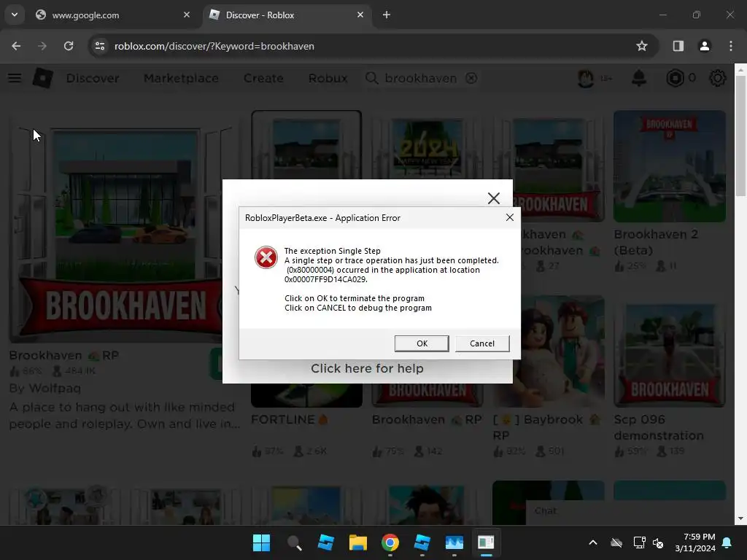Clear the brookhaven search text
This screenshot has height=560, width=747.
pos(471,78)
